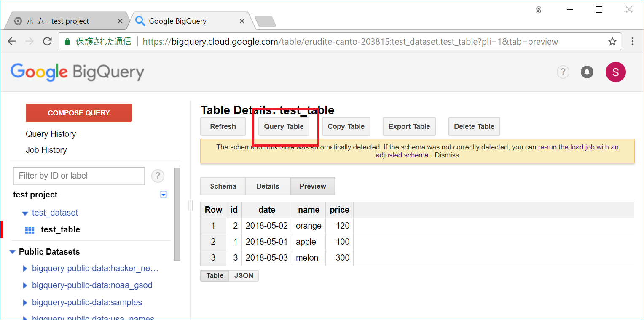Open a new browser tab
644x320 pixels.
(x=266, y=21)
